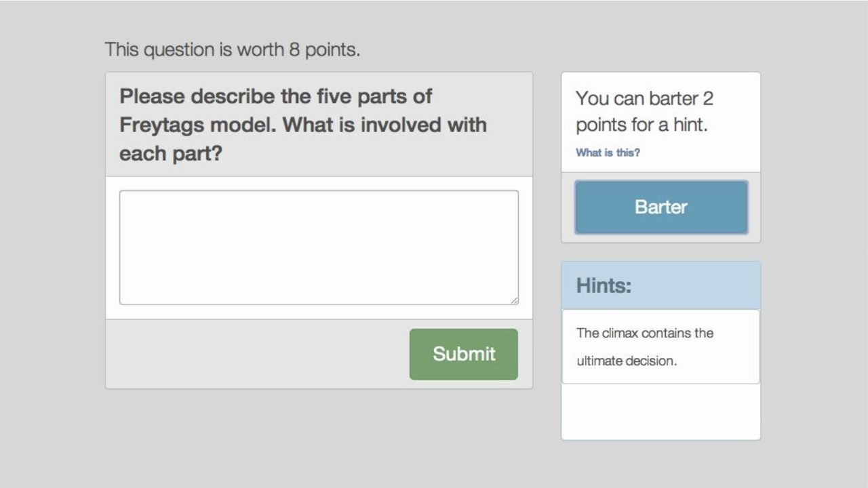Screen dimensions: 868x488
Task: Click the word "climax" in the hint
Action: click(x=619, y=333)
